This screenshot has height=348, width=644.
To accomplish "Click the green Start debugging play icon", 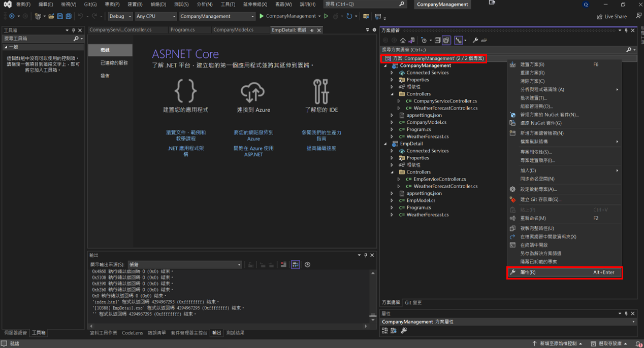I will [262, 16].
